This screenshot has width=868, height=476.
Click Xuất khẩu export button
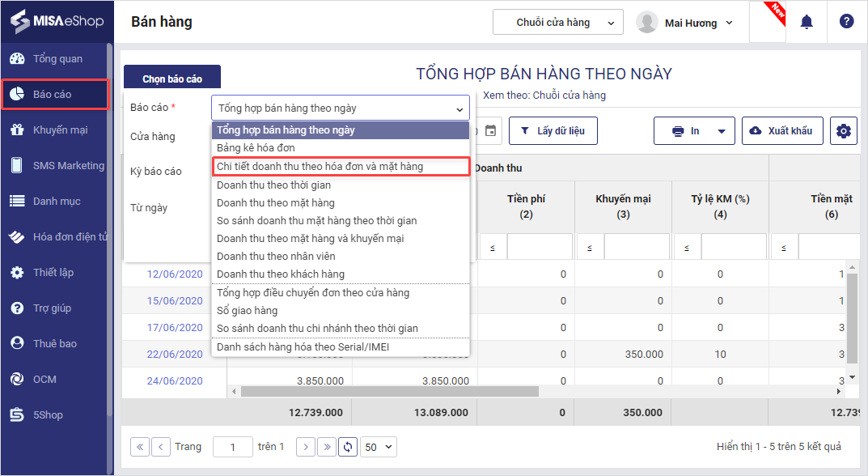[x=782, y=131]
